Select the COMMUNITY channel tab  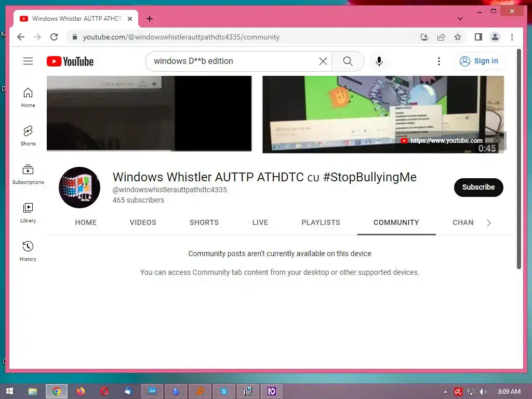[x=396, y=222]
